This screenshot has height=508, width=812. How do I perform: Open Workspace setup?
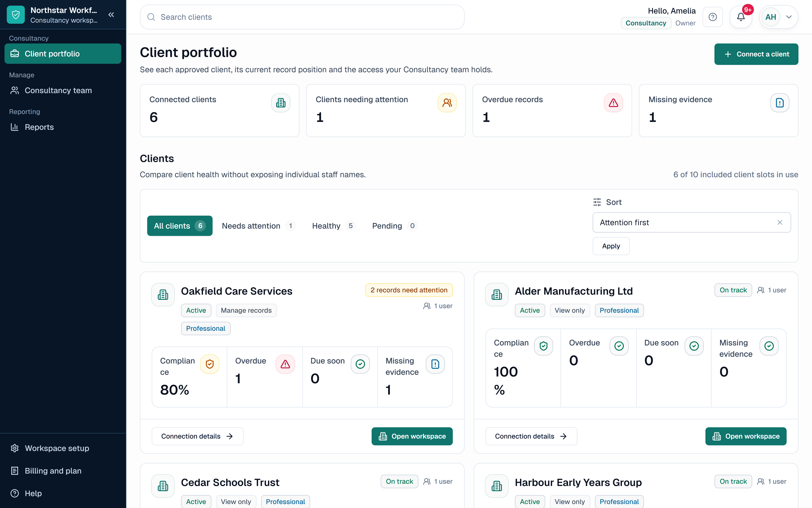coord(63,448)
